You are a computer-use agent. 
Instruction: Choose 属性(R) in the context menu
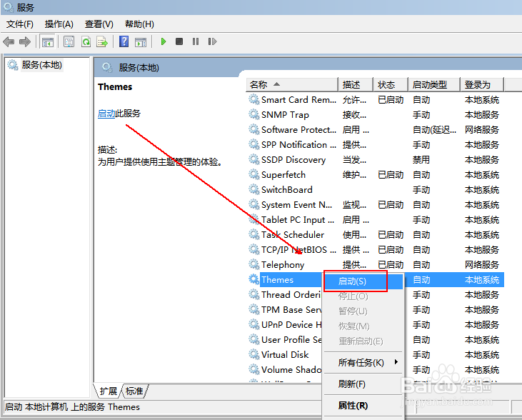click(x=363, y=406)
